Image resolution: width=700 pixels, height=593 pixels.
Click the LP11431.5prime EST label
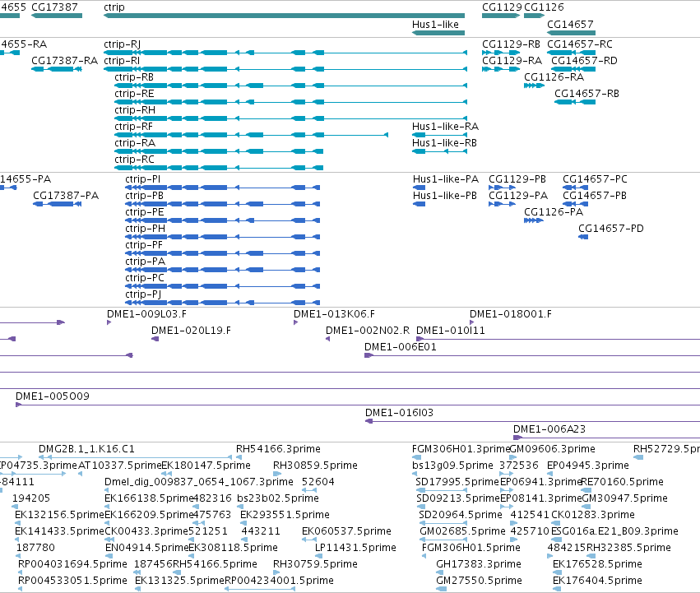tap(355, 548)
